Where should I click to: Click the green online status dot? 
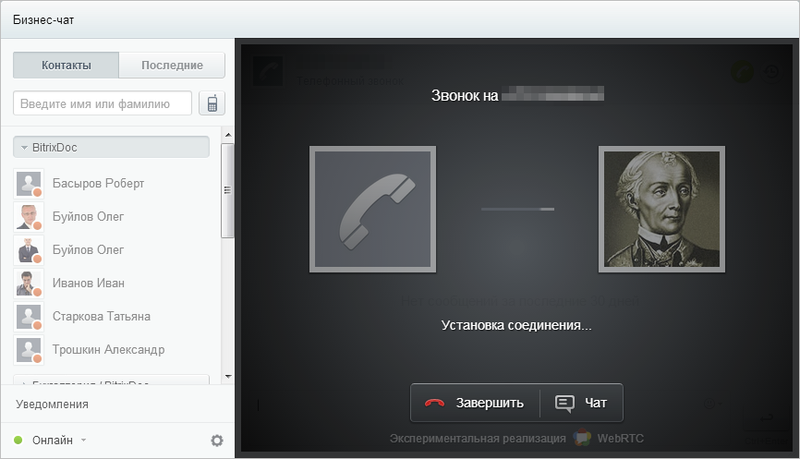point(18,440)
